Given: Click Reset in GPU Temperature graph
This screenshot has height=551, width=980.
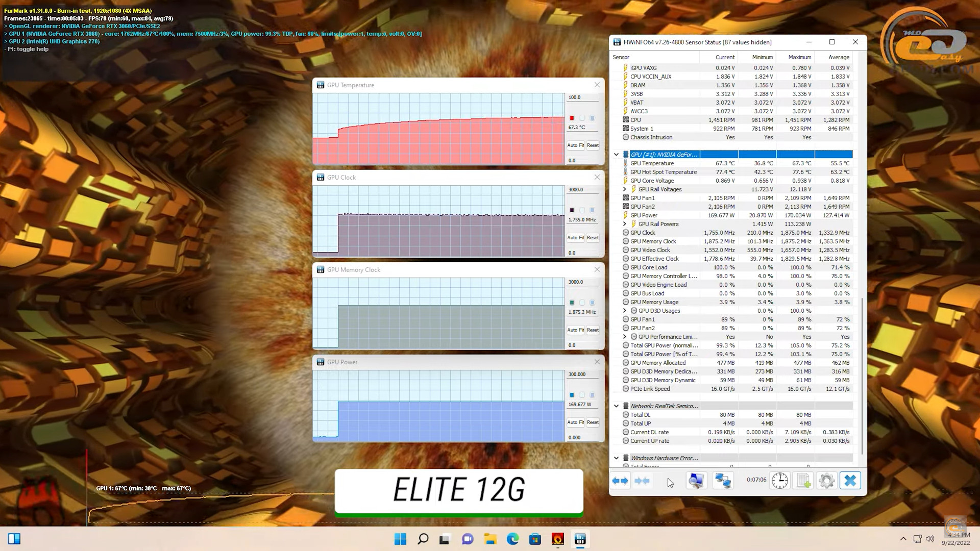Looking at the screenshot, I should [593, 145].
